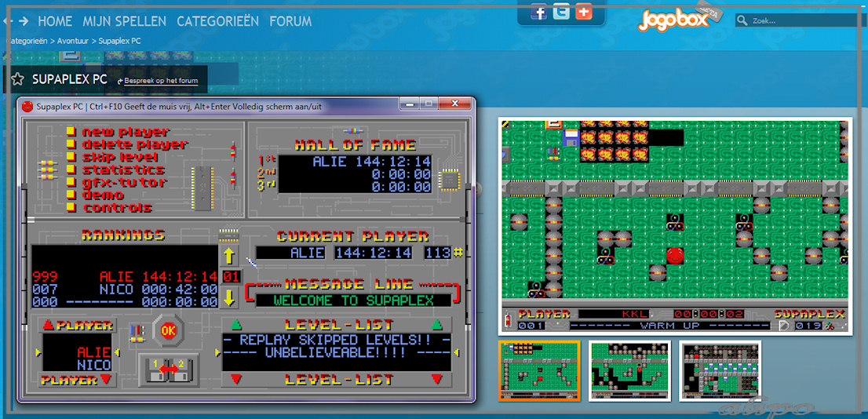The image size is (868, 419).
Task: Select player ALIE in the player list
Action: [x=93, y=352]
